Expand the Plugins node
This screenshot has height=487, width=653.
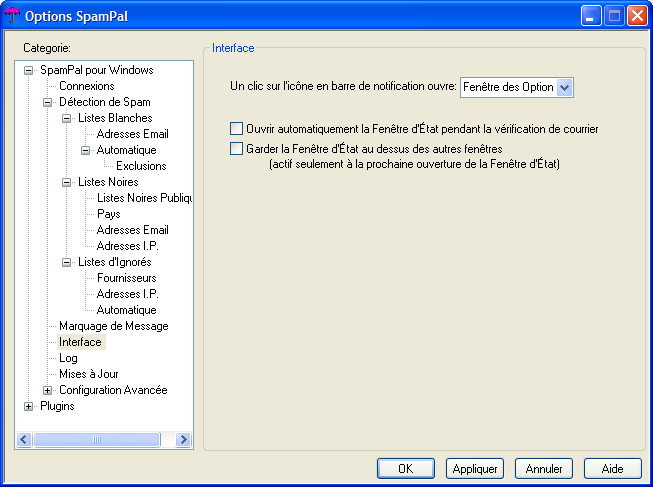click(28, 407)
